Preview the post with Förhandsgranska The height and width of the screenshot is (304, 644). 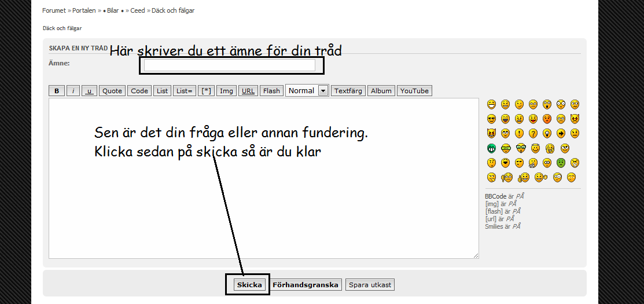click(x=306, y=285)
